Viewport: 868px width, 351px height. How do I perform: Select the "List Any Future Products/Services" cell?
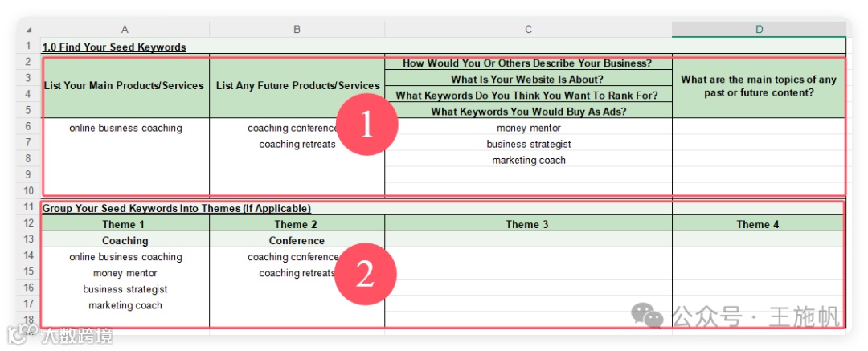coord(297,86)
